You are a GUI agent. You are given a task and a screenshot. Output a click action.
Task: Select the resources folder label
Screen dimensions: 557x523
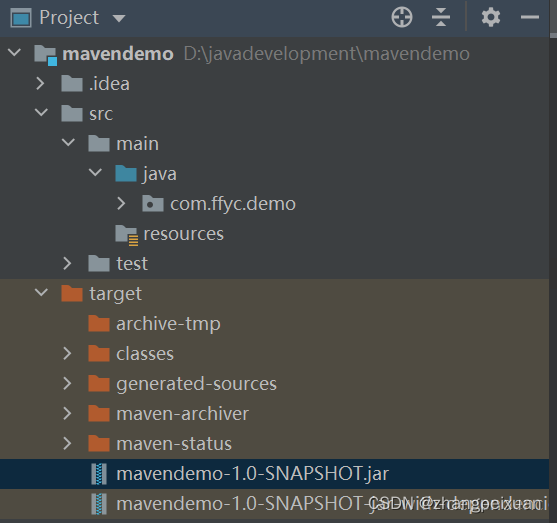coord(184,234)
